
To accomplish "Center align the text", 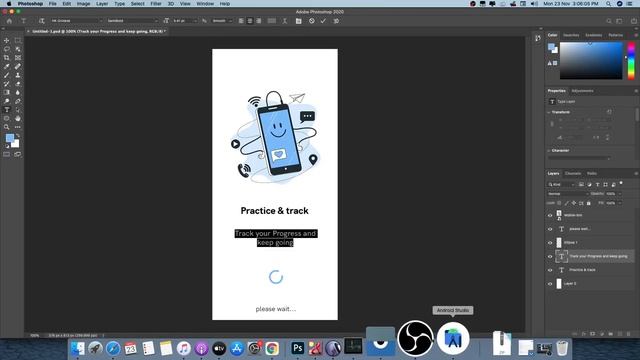I will point(250,21).
